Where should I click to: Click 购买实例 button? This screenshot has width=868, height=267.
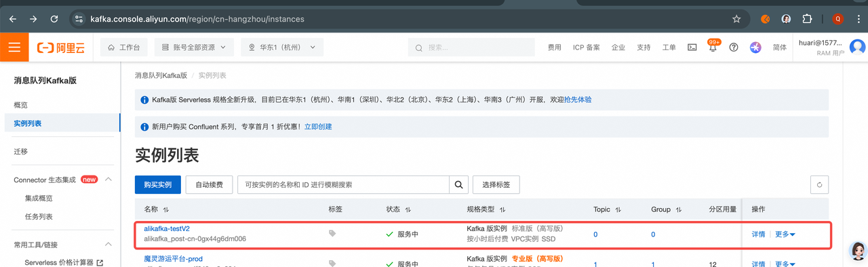pyautogui.click(x=157, y=185)
